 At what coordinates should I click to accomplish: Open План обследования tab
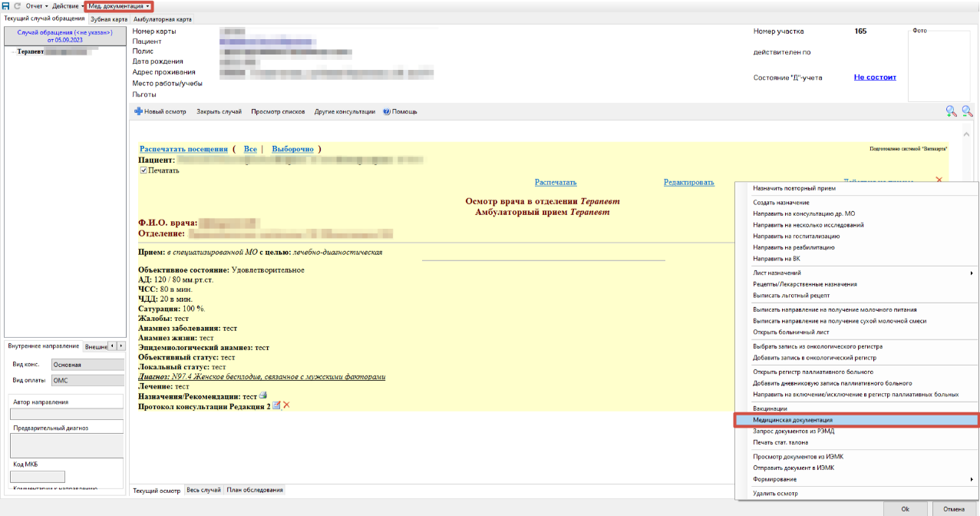coord(255,490)
